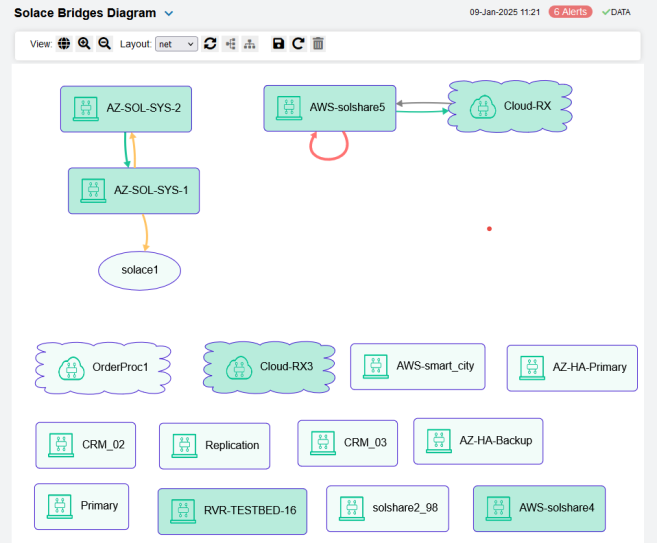The width and height of the screenshot is (657, 543).
Task: Refresh the layout with circular arrows icon
Action: point(210,44)
